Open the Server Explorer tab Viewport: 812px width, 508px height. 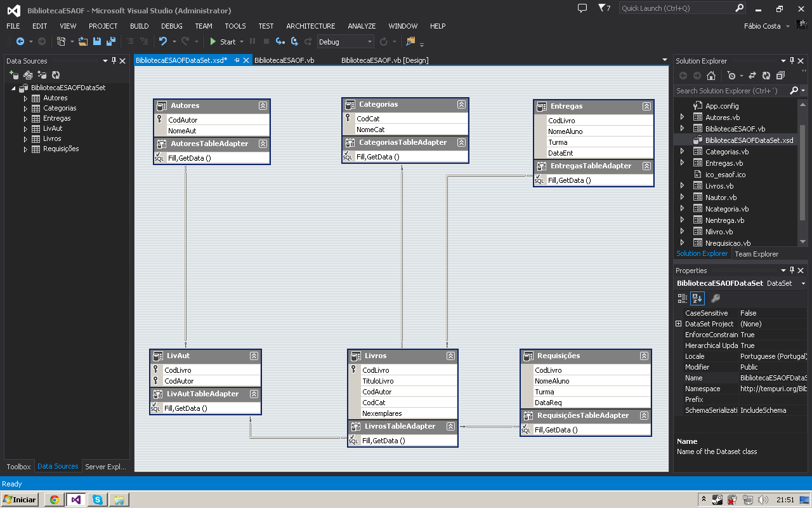tap(105, 466)
